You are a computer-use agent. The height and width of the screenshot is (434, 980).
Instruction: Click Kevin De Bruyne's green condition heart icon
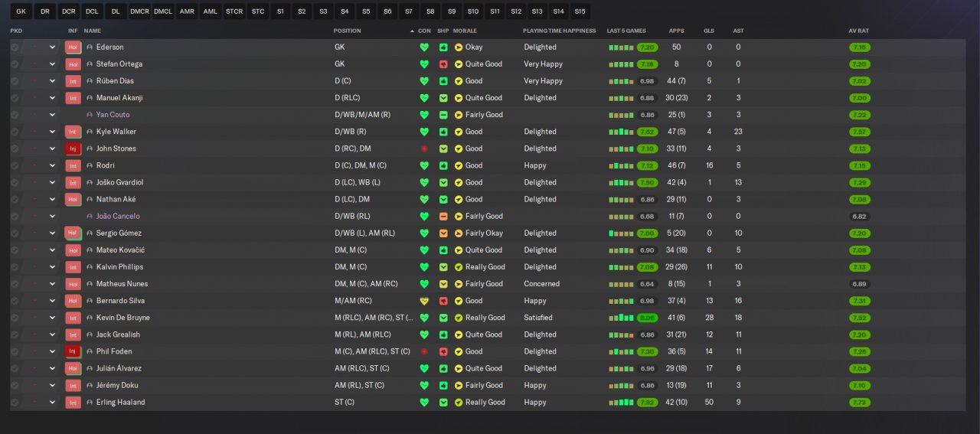tap(424, 318)
